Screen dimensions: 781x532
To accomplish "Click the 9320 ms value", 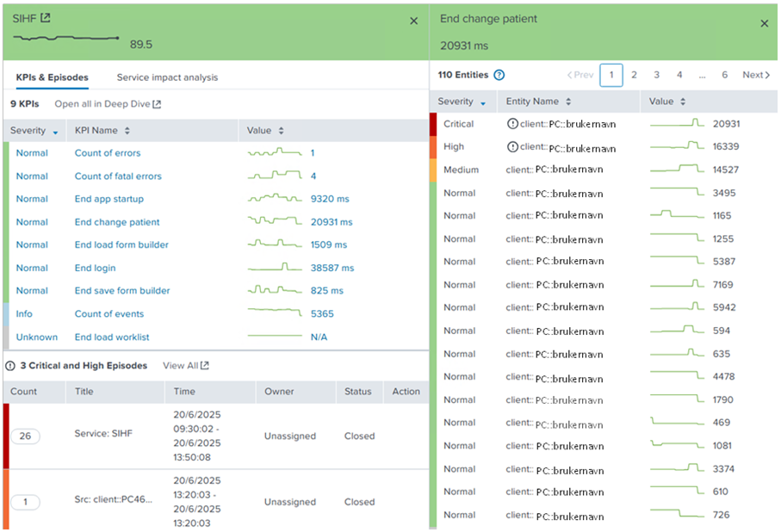I will click(330, 199).
